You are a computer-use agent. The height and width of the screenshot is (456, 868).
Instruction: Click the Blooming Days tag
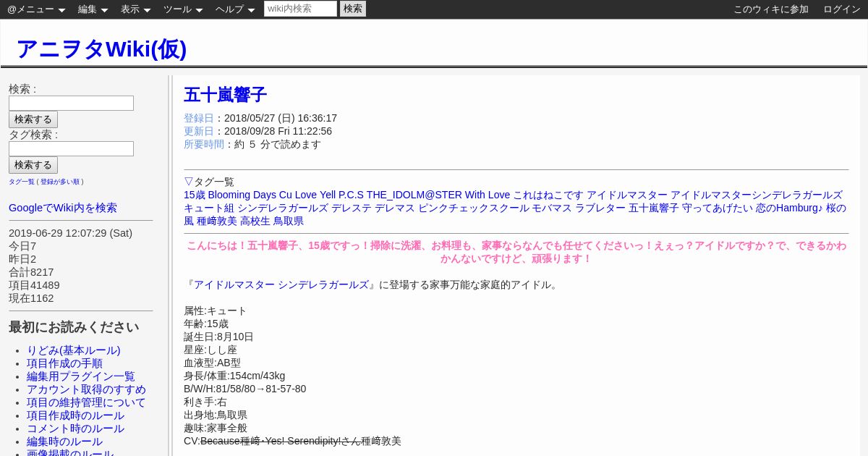(242, 195)
